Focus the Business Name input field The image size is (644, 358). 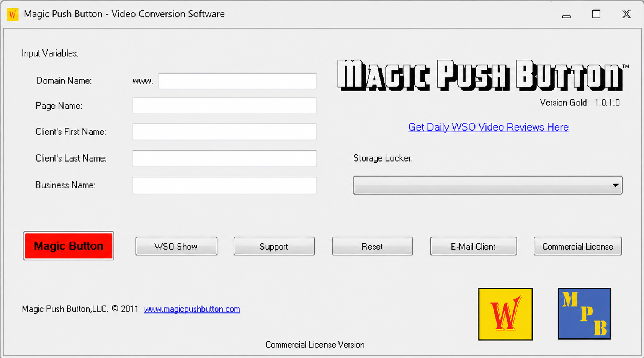[224, 185]
